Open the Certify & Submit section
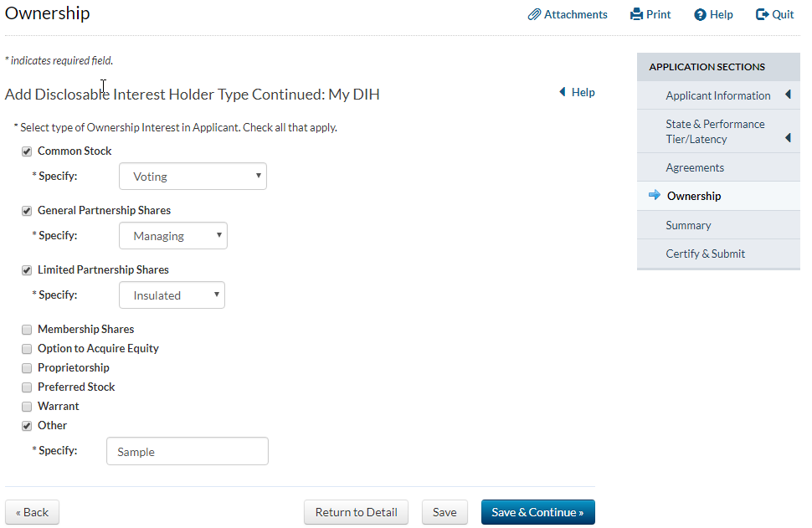 click(x=705, y=254)
